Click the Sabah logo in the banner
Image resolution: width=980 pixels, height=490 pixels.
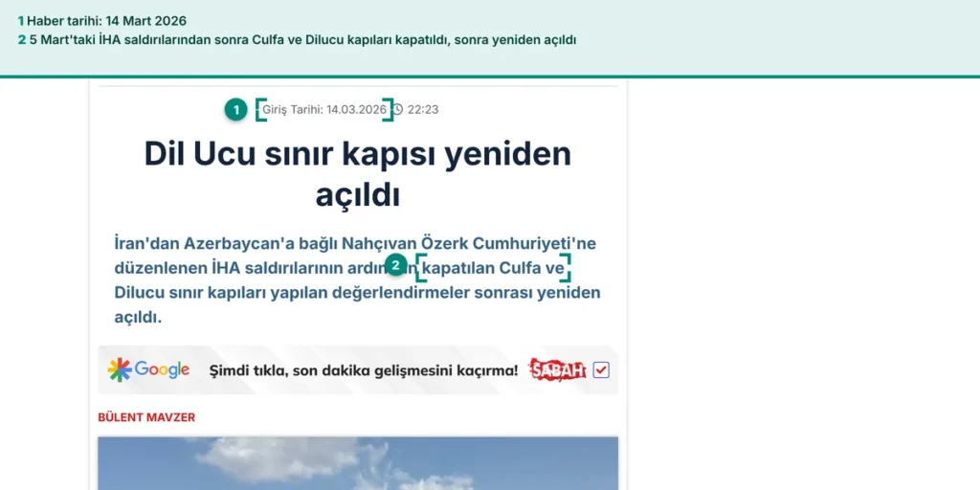pos(558,370)
